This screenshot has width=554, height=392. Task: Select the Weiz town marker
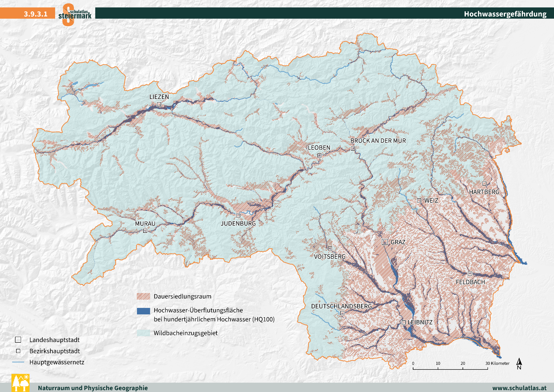419,200
